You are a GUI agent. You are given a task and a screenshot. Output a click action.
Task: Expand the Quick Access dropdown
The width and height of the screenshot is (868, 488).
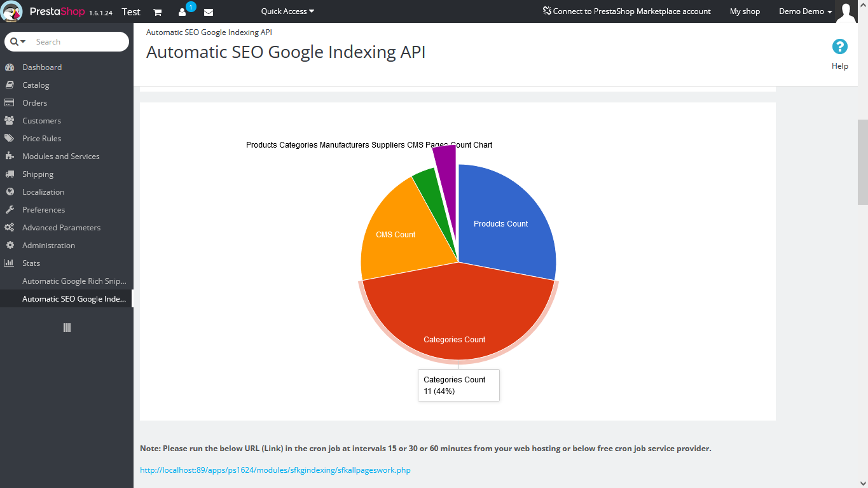[x=287, y=11]
